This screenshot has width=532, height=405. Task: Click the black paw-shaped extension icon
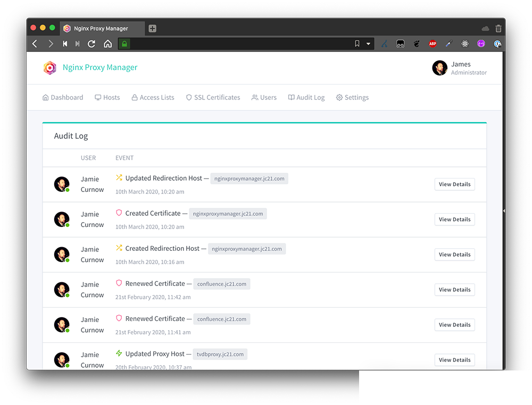pos(417,44)
